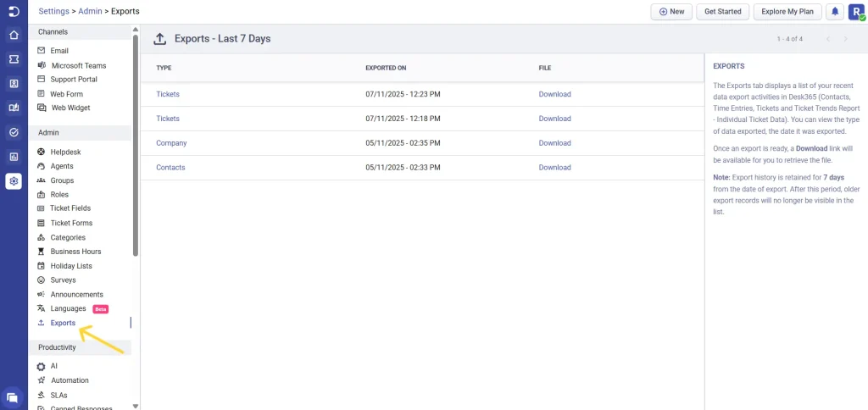This screenshot has width=868, height=410.
Task: Click the Agents headset icon
Action: click(x=41, y=166)
